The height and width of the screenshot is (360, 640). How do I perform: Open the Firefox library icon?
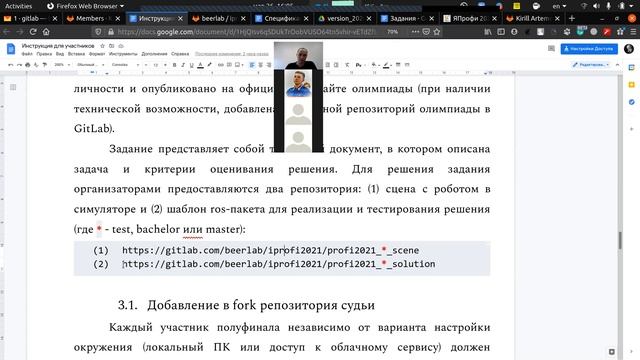click(x=488, y=31)
